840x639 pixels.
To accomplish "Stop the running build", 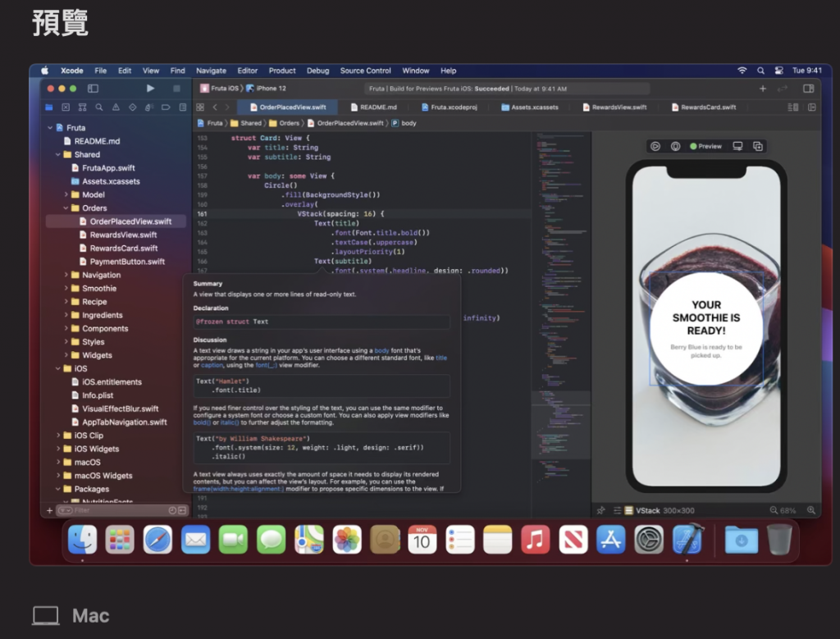I will (176, 89).
